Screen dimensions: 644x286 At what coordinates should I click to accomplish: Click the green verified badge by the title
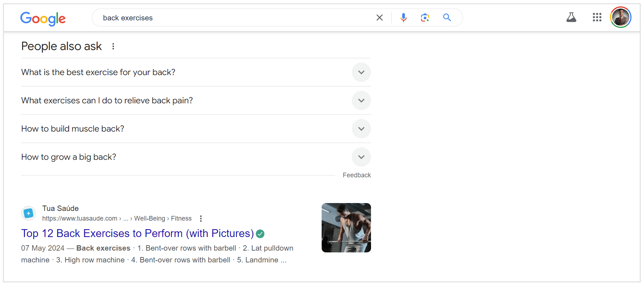pos(260,234)
